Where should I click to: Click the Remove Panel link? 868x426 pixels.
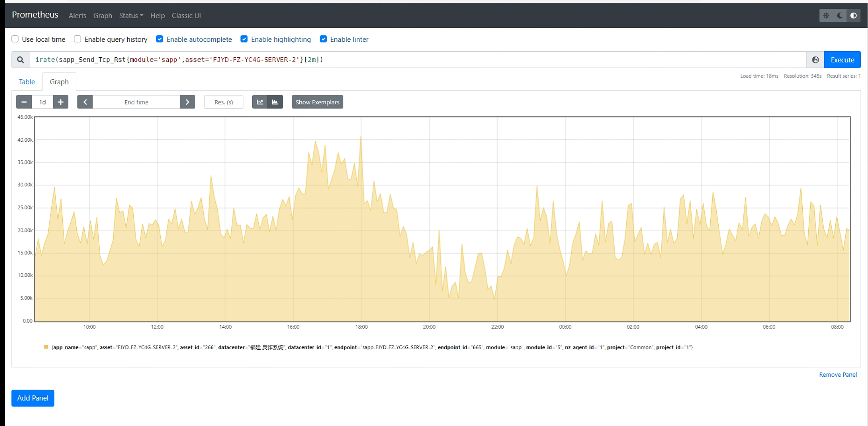[x=838, y=374]
